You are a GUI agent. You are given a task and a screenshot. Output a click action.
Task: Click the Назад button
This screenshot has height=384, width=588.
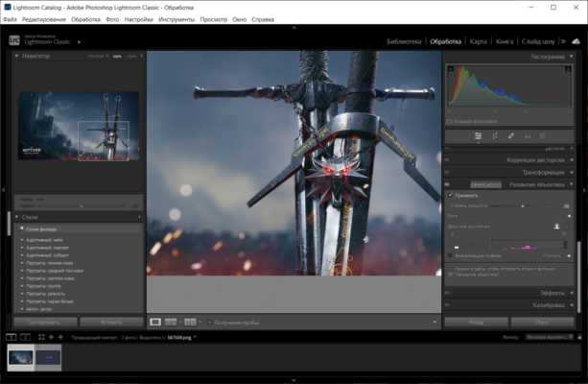coord(476,322)
